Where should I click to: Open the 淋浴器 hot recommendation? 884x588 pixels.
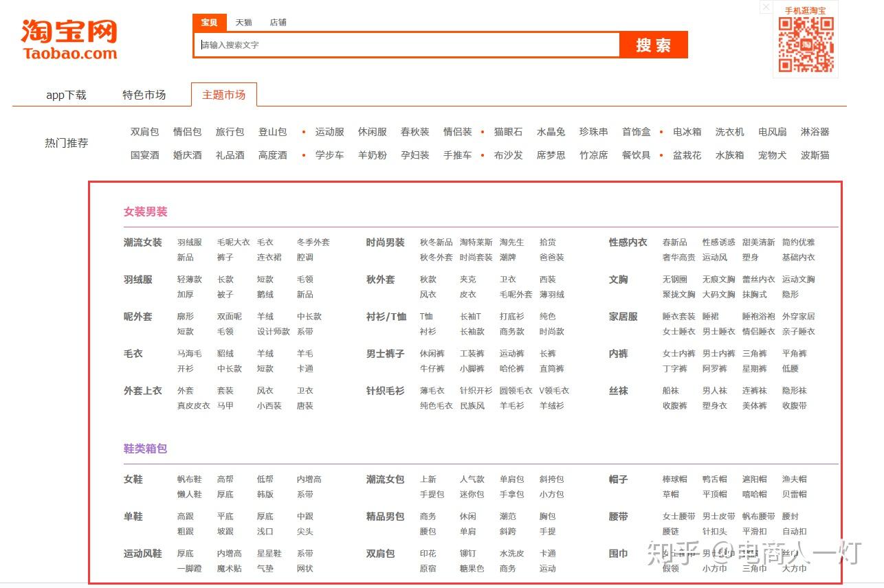coord(815,132)
